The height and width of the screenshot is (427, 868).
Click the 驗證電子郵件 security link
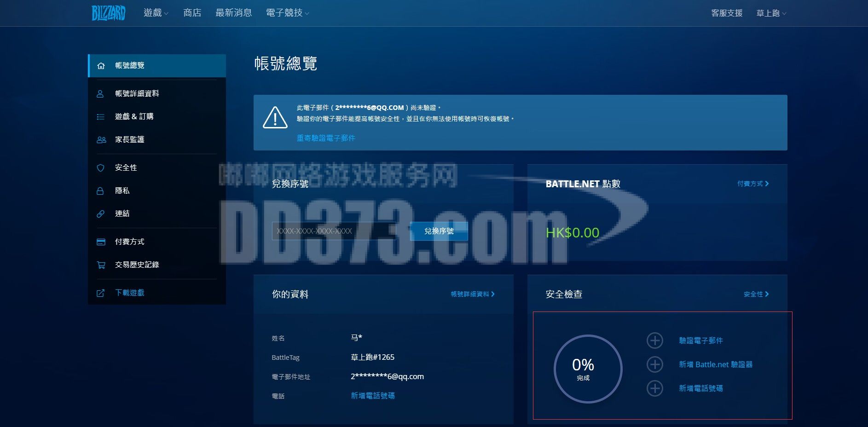click(701, 340)
